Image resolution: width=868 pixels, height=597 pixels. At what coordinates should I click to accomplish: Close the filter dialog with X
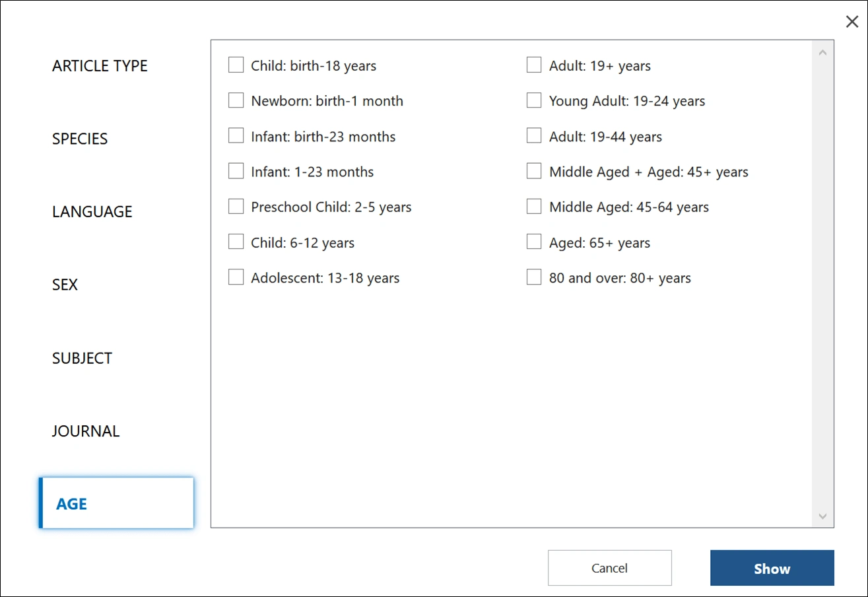click(x=852, y=22)
